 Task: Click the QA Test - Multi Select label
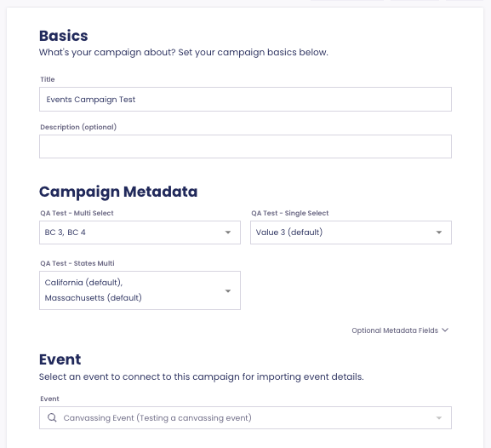77,213
